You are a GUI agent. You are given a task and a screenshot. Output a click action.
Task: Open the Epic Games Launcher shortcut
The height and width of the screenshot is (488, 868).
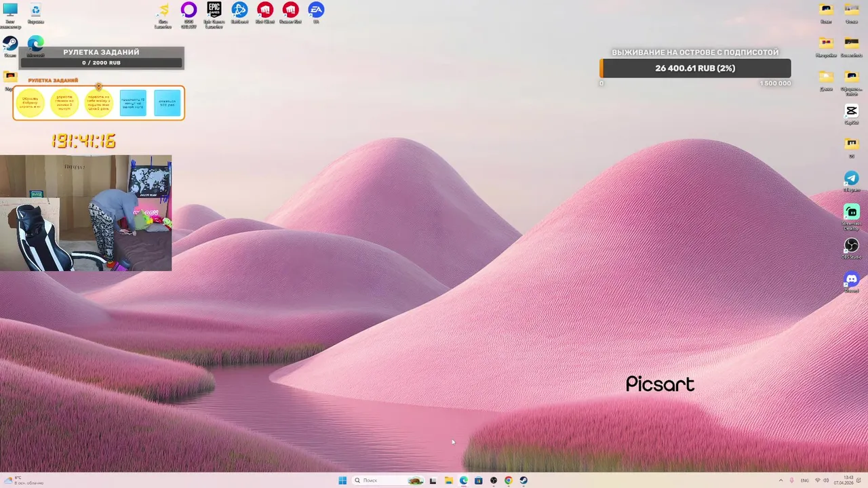point(214,15)
